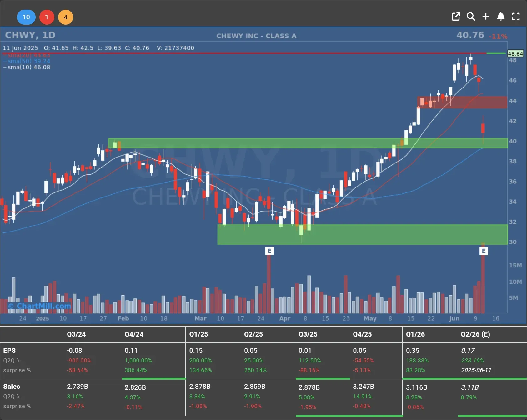Click the Sales row label
The width and height of the screenshot is (527, 420).
click(12, 387)
